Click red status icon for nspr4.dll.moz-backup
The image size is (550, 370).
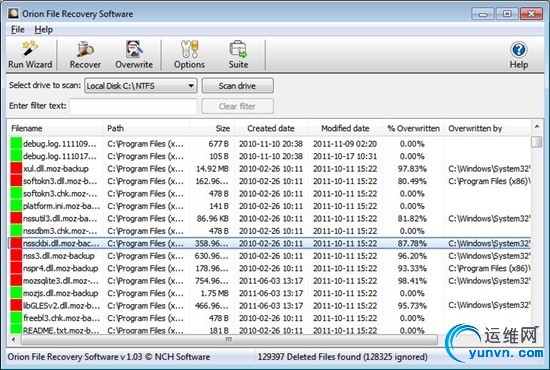coord(16,268)
